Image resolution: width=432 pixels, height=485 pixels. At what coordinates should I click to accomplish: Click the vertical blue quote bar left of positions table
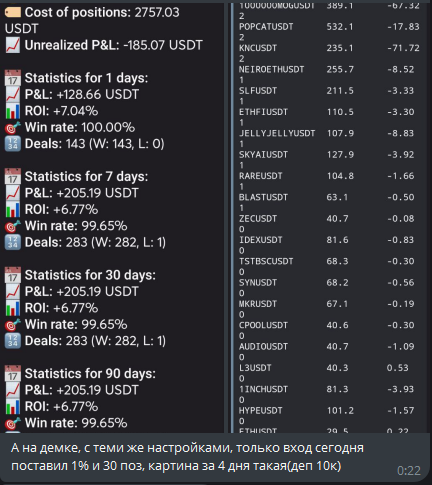tap(232, 218)
